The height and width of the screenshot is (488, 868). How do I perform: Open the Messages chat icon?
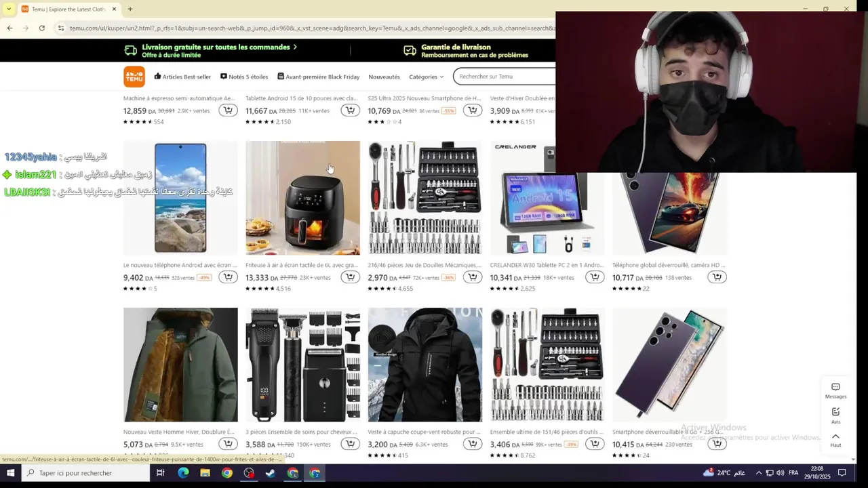point(835,390)
